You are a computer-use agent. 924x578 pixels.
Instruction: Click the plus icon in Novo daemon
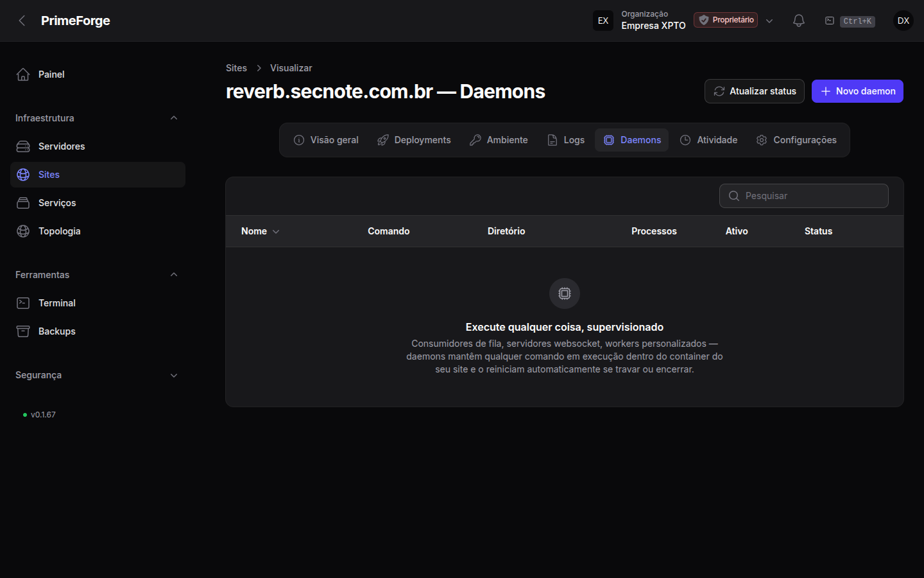pyautogui.click(x=826, y=91)
